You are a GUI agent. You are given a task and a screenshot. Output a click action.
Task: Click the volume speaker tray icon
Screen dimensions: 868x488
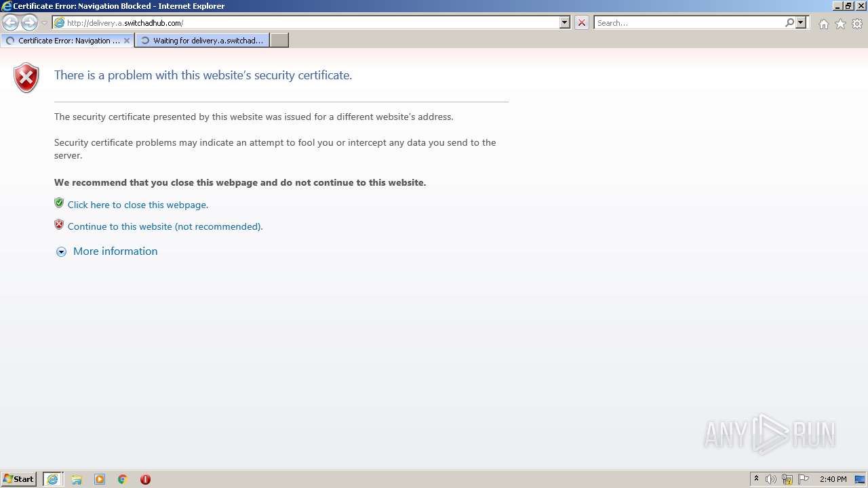pos(771,479)
